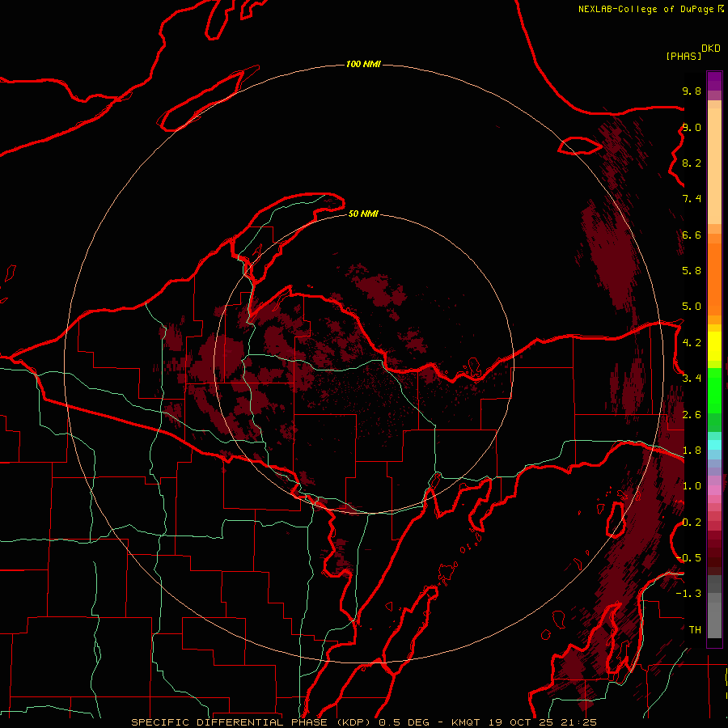Click the 19 OCT 25 21:25 timestamp
728x728 pixels.
(x=543, y=722)
